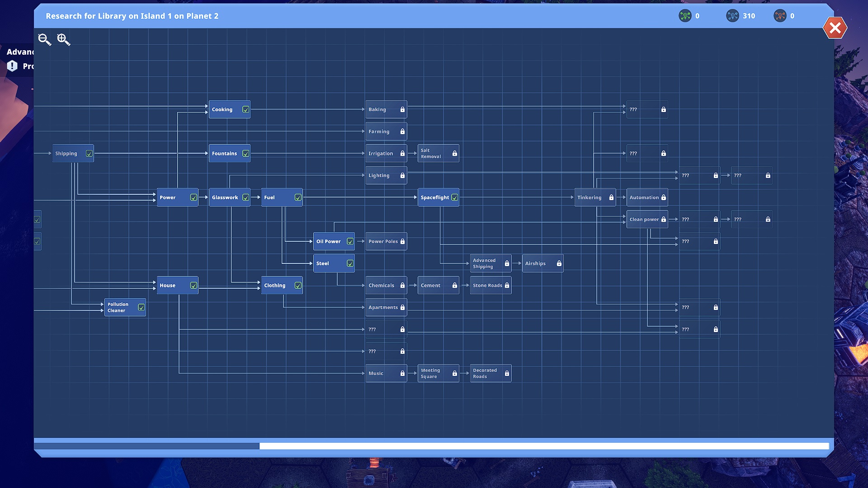This screenshot has width=868, height=488.
Task: Click the lock icon on Decorated Roads
Action: coord(507,373)
